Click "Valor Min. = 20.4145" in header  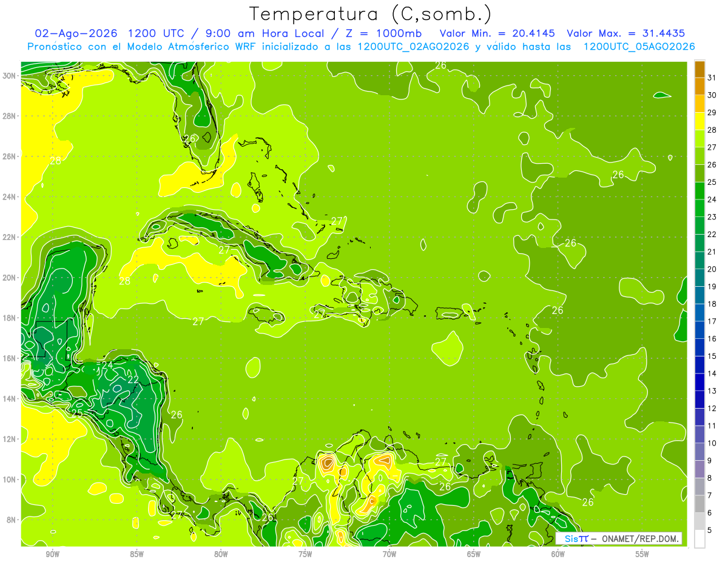pos(497,33)
